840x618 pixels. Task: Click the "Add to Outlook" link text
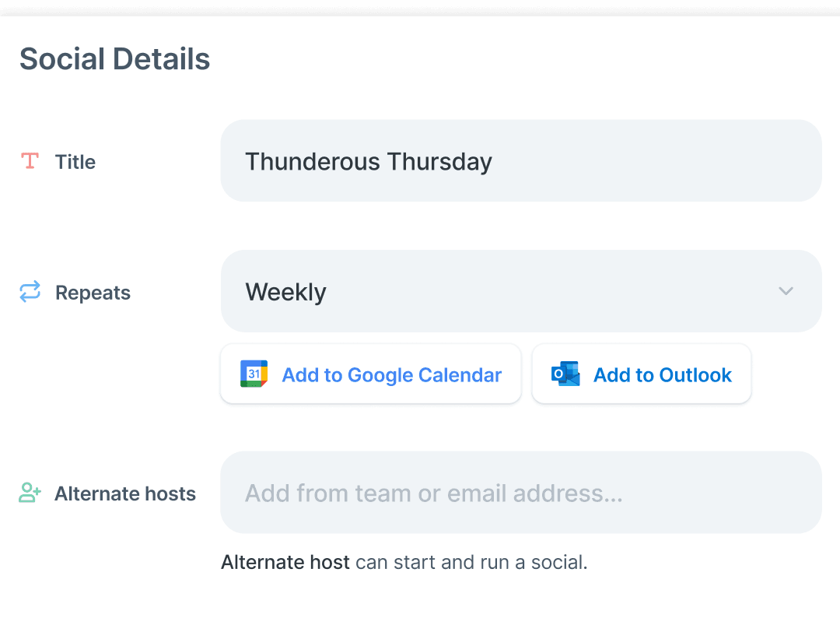coord(662,374)
